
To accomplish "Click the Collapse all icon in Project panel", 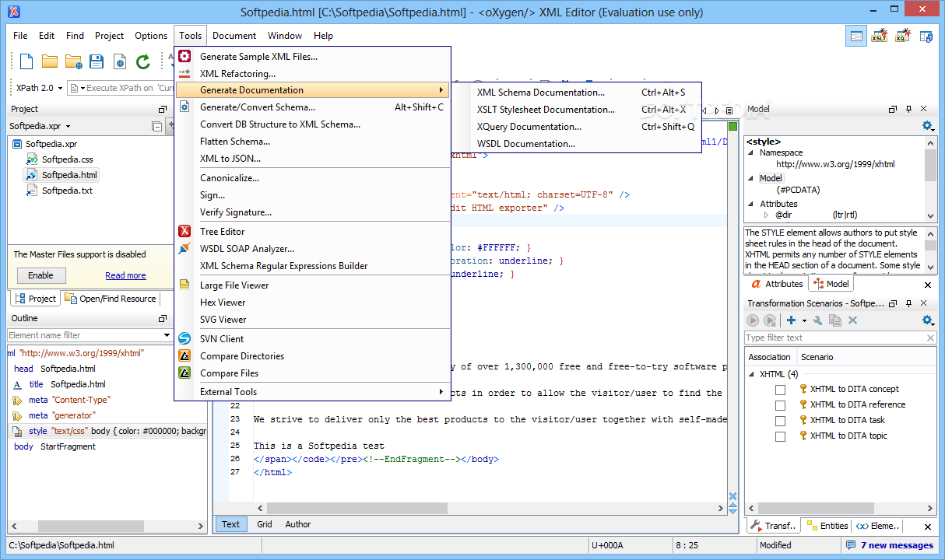I will coord(156,126).
